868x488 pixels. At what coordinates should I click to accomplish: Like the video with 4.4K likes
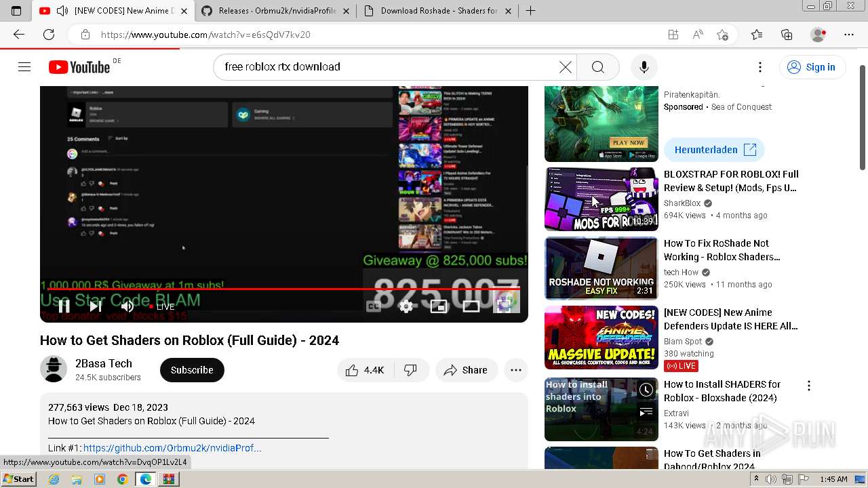click(365, 370)
